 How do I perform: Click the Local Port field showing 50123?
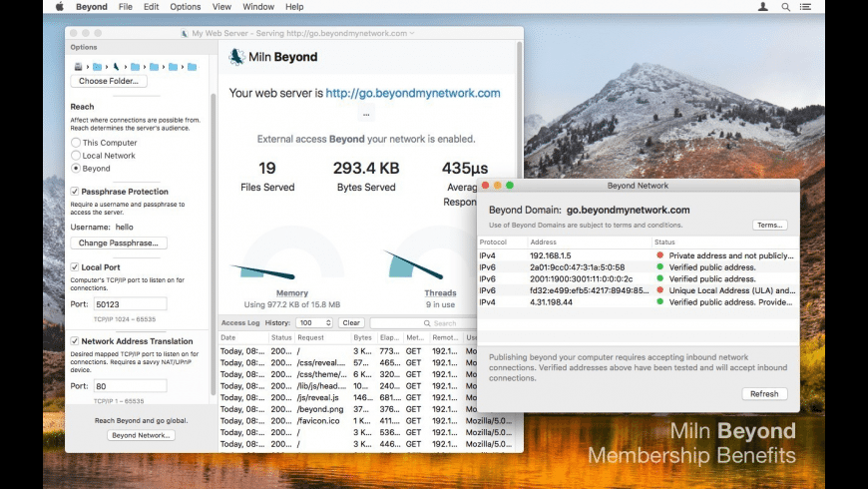[x=130, y=304]
